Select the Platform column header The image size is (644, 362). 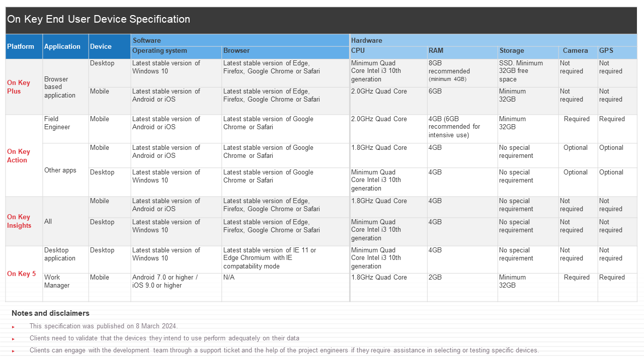[24, 46]
